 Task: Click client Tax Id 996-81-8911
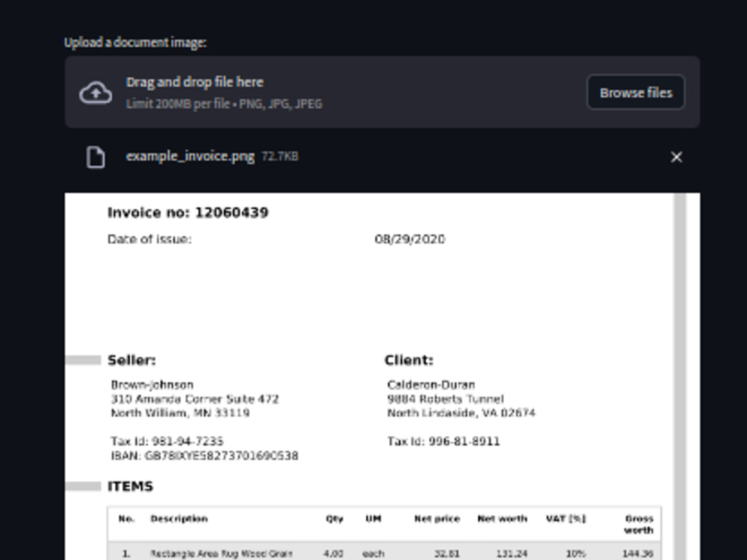point(444,441)
